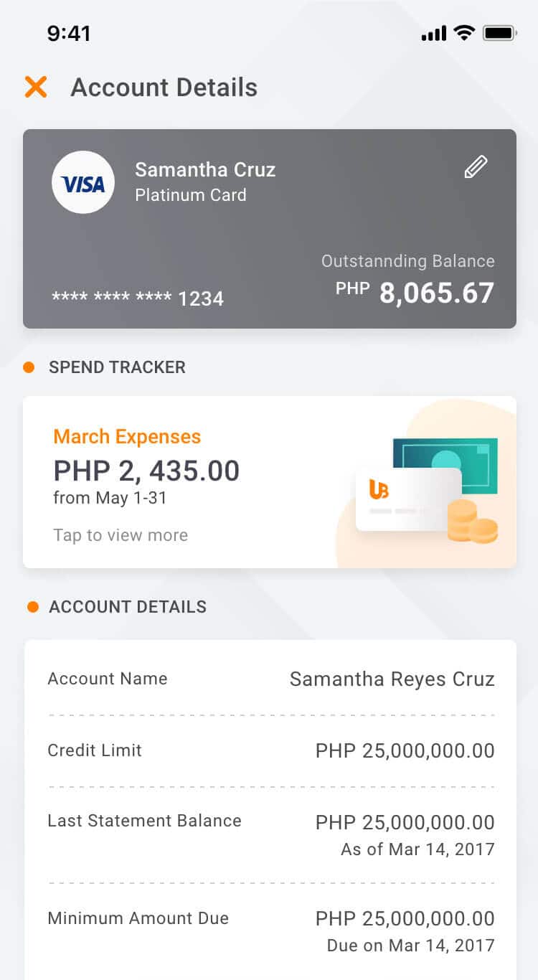Click the masked card number ending 1234

point(138,298)
